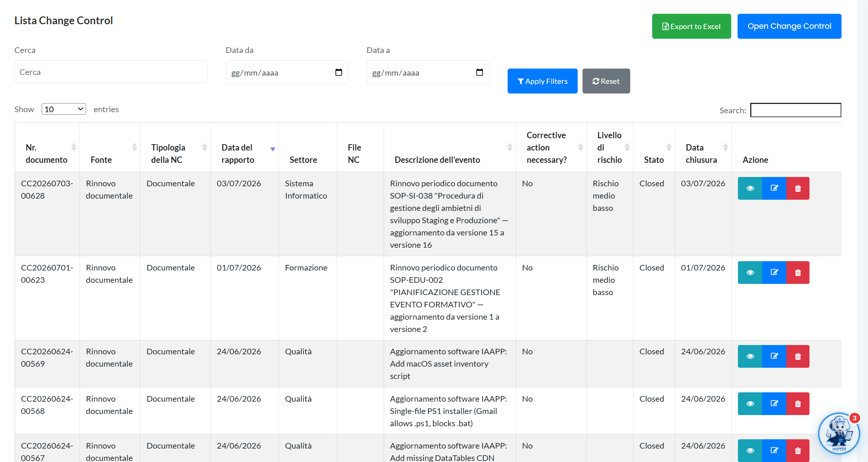Select the Lista Change Control heading
Screen dimensions: 868x462
point(63,20)
